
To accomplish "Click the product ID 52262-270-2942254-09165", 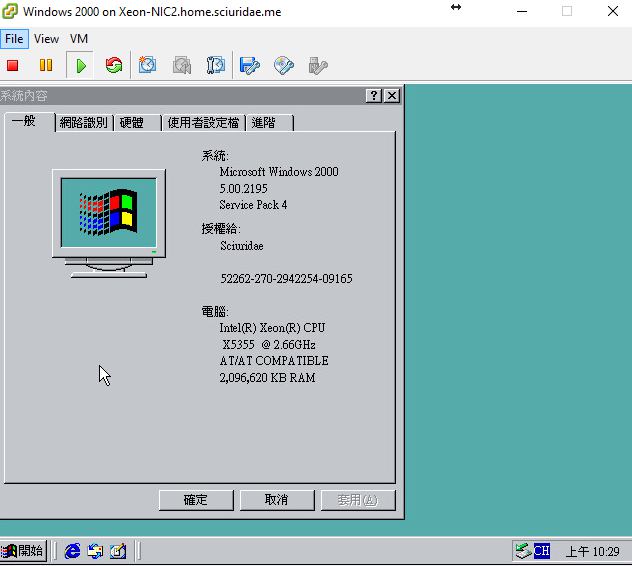I will (x=286, y=279).
